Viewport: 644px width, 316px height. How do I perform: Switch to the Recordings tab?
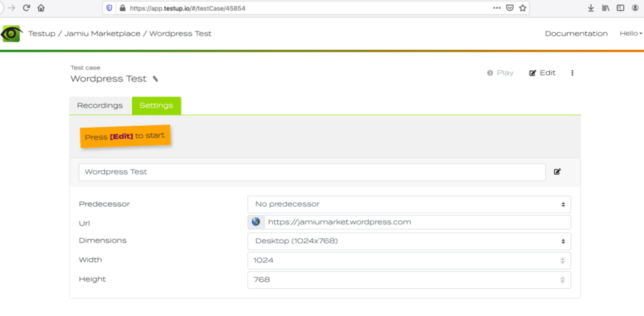(x=100, y=106)
